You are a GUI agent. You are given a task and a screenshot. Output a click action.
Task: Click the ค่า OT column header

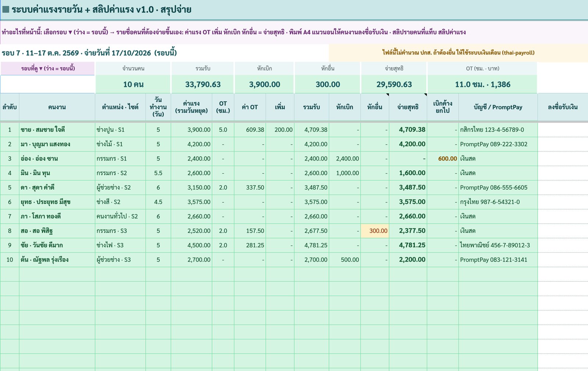250,107
